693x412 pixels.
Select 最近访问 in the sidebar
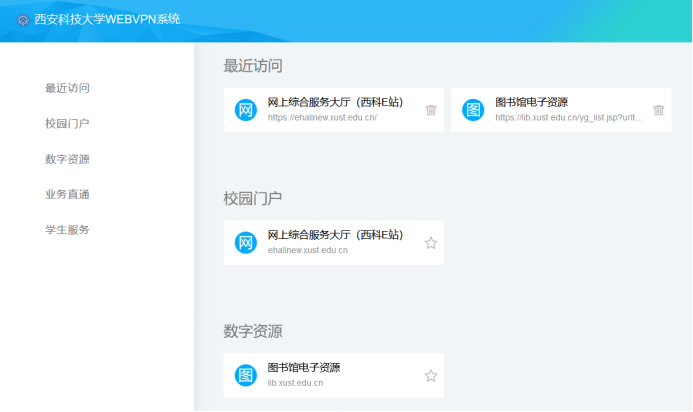(x=67, y=88)
